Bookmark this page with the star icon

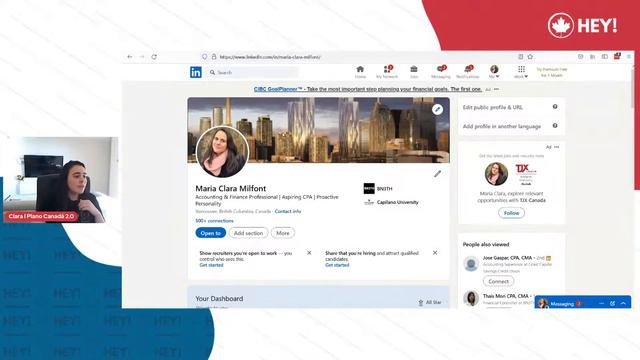tap(530, 57)
